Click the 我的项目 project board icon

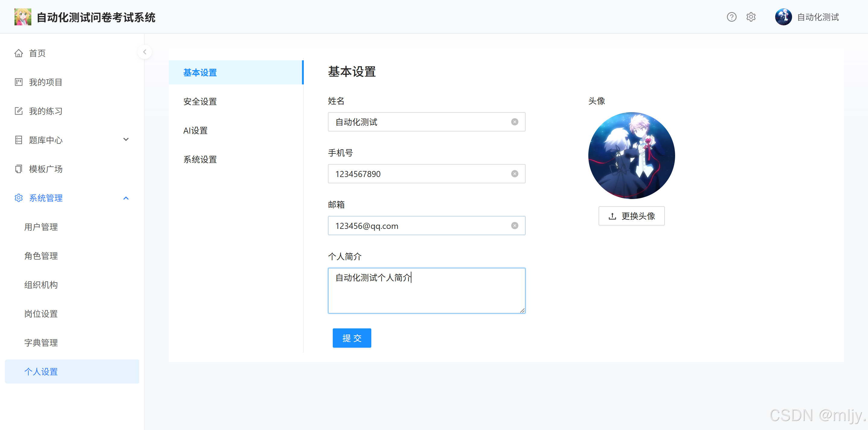[x=18, y=82]
